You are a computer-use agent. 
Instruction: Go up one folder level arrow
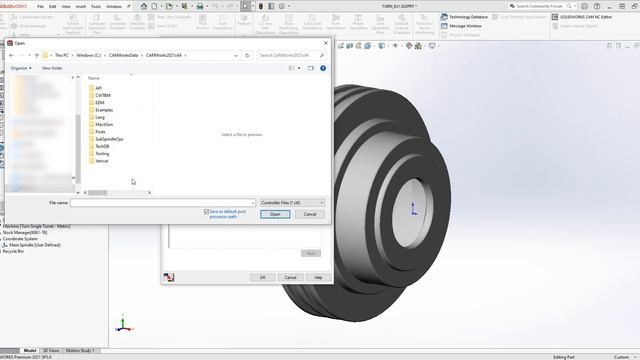point(37,55)
